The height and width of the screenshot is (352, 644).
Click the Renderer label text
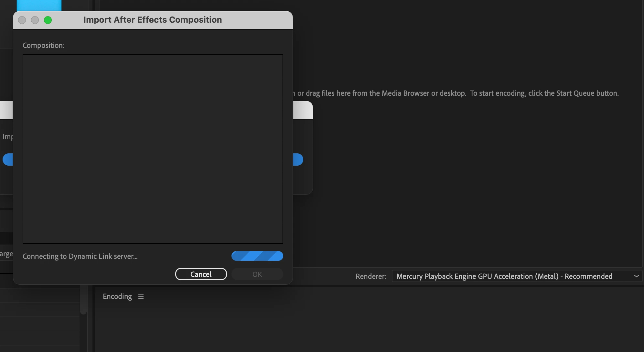[x=371, y=276]
